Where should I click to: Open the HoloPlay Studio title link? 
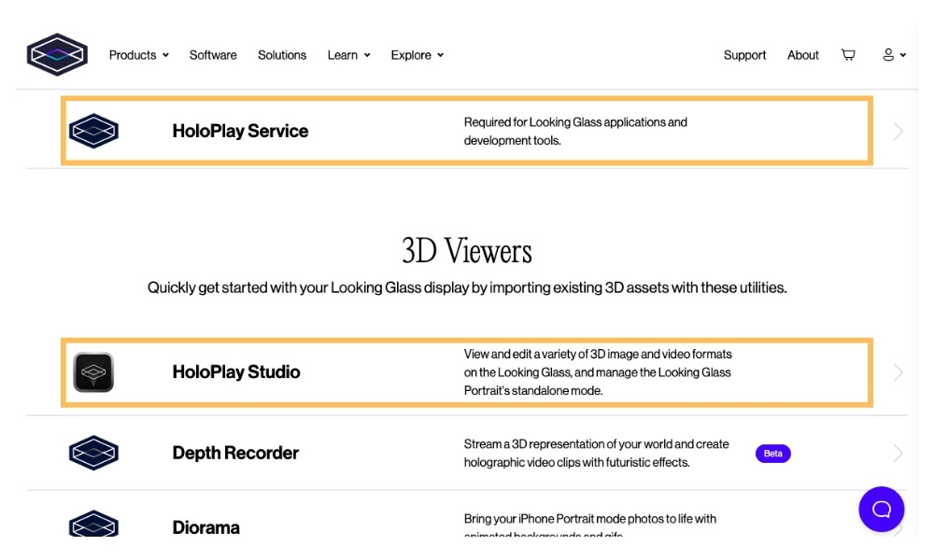[x=236, y=372]
